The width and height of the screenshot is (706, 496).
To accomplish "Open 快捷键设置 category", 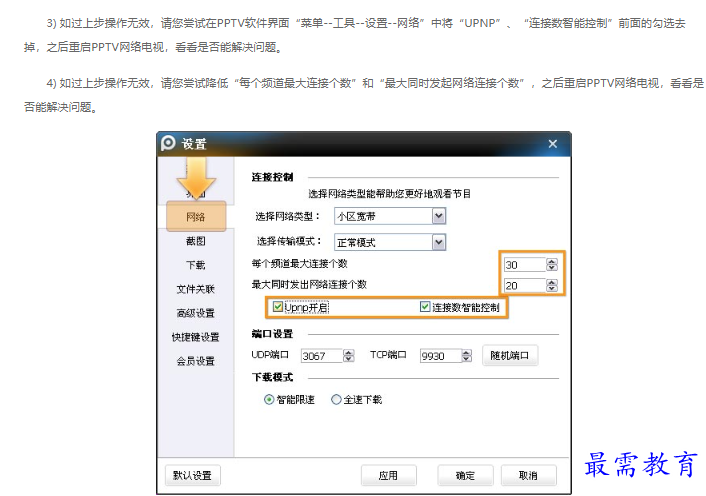I will pos(195,337).
